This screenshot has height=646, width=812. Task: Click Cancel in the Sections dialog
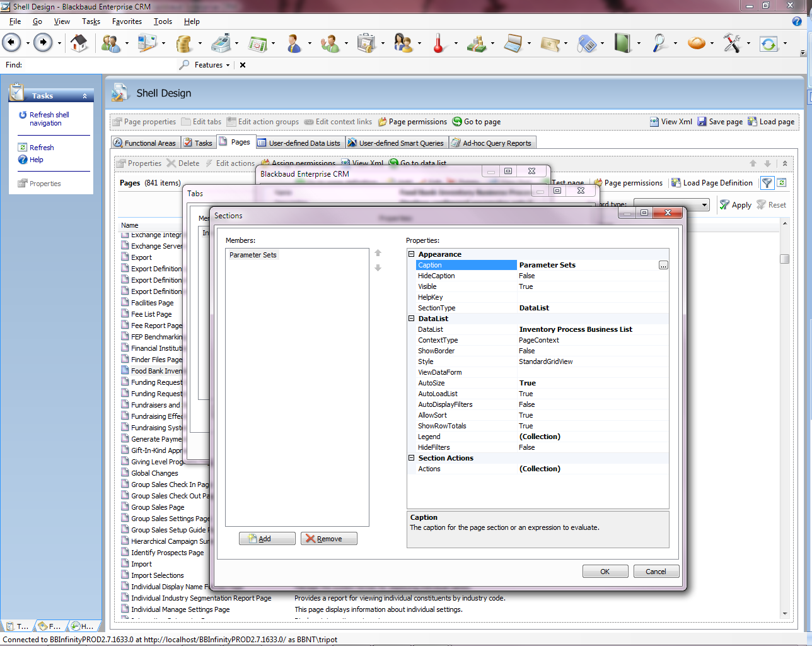pyautogui.click(x=656, y=572)
